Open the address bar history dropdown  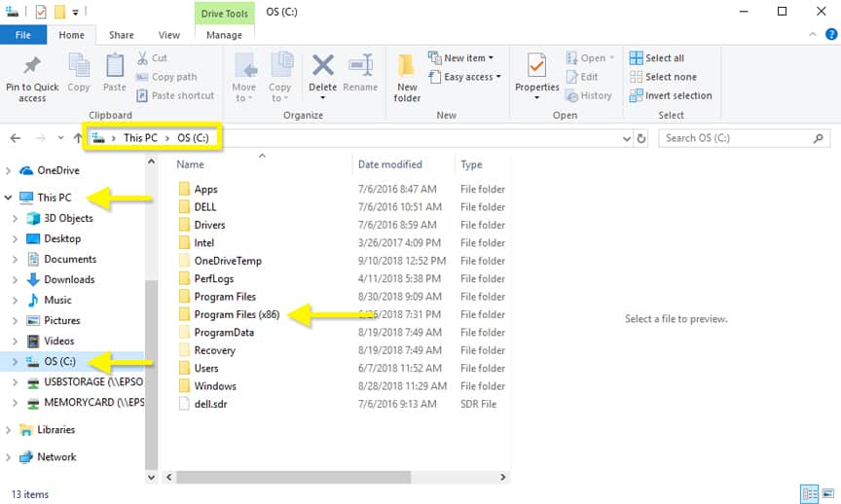coord(627,138)
